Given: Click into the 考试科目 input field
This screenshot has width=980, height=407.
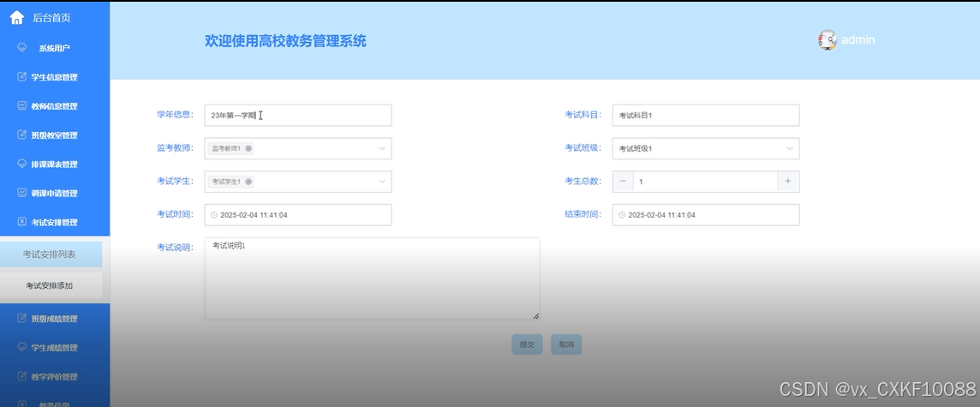Looking at the screenshot, I should [x=706, y=115].
